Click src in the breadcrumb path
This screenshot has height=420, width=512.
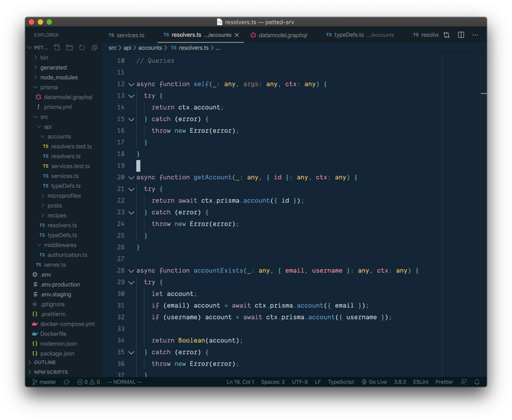pyautogui.click(x=112, y=48)
